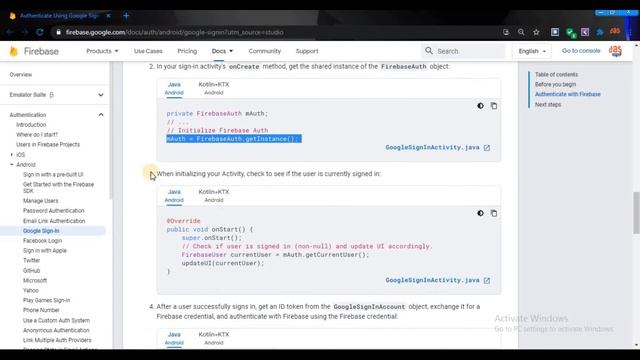Collapse the Android tree item

(11, 164)
